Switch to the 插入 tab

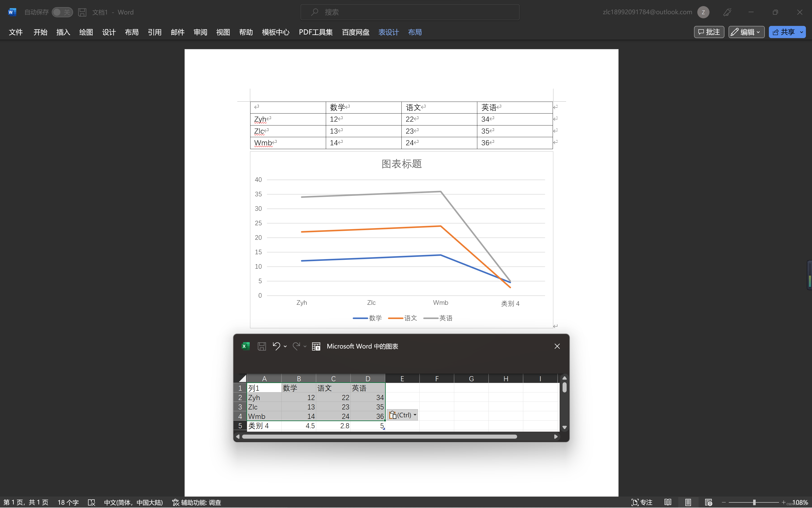tap(63, 32)
